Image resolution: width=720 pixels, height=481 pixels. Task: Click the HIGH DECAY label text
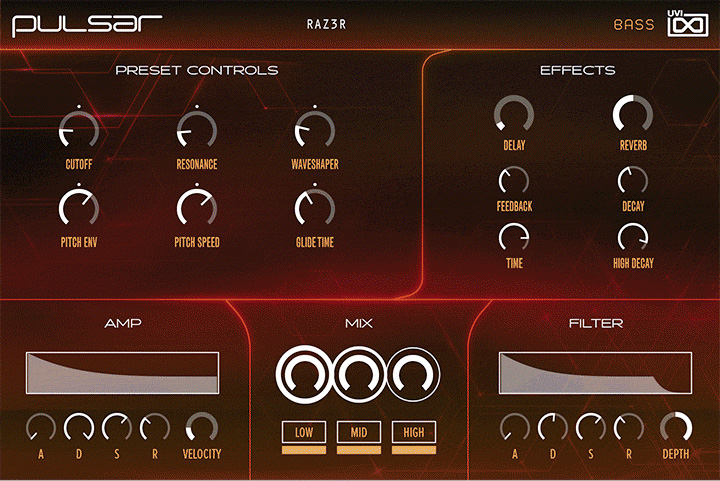click(x=633, y=263)
